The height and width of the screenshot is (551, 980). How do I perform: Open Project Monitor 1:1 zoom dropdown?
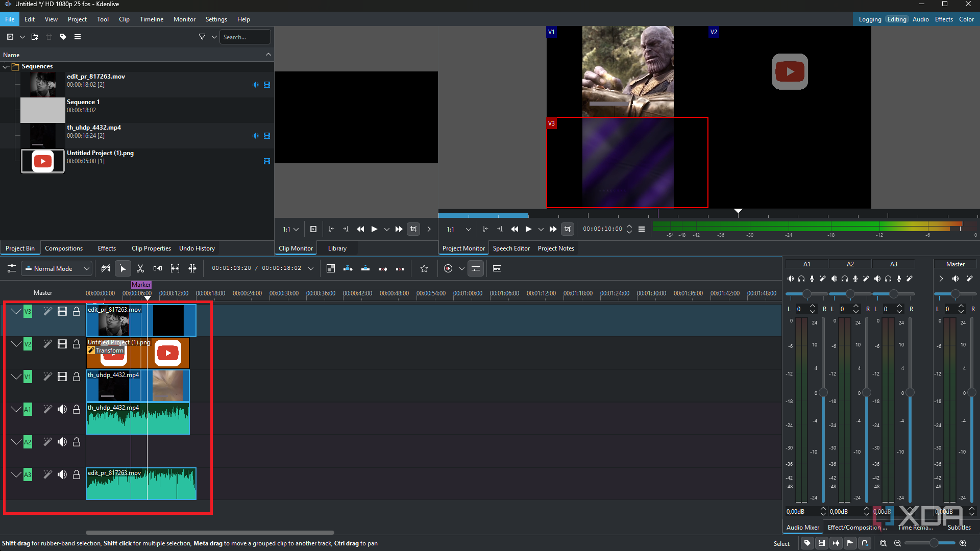pyautogui.click(x=458, y=229)
